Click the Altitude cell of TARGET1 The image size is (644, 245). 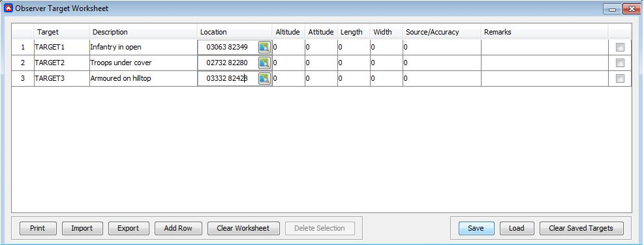coord(288,47)
